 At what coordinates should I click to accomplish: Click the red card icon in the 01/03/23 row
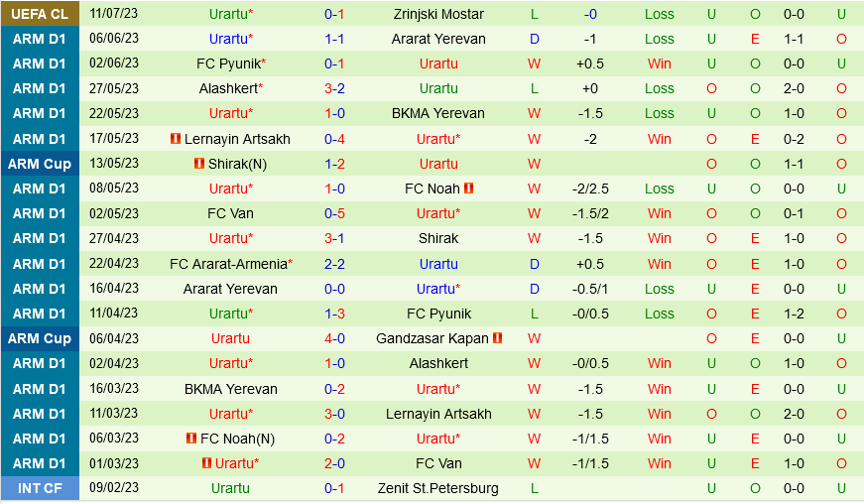click(x=206, y=463)
